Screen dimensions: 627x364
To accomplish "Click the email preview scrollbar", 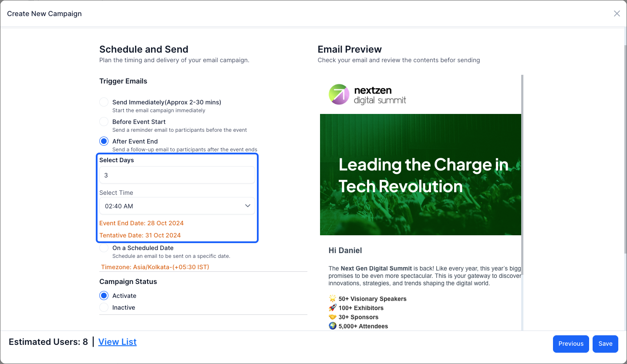I will point(522,202).
